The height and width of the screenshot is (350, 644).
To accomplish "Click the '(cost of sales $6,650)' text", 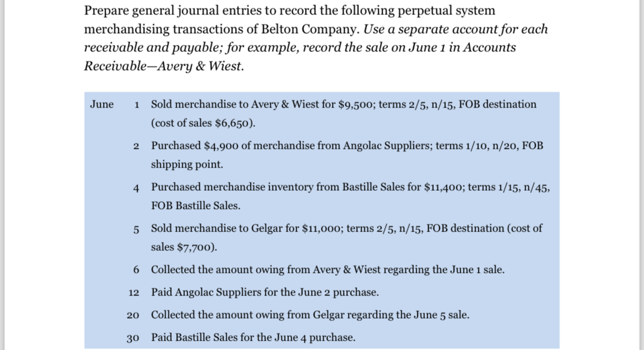I will (x=203, y=123).
